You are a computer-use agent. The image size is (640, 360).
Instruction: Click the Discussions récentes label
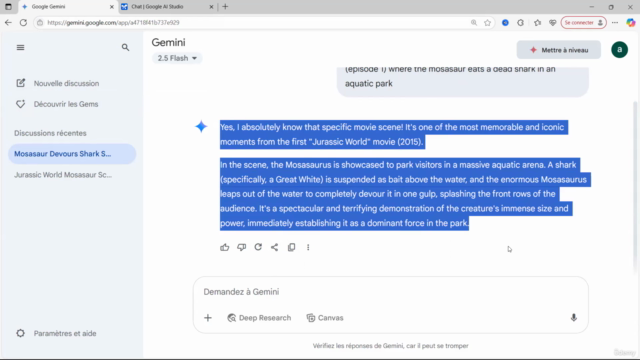point(50,133)
